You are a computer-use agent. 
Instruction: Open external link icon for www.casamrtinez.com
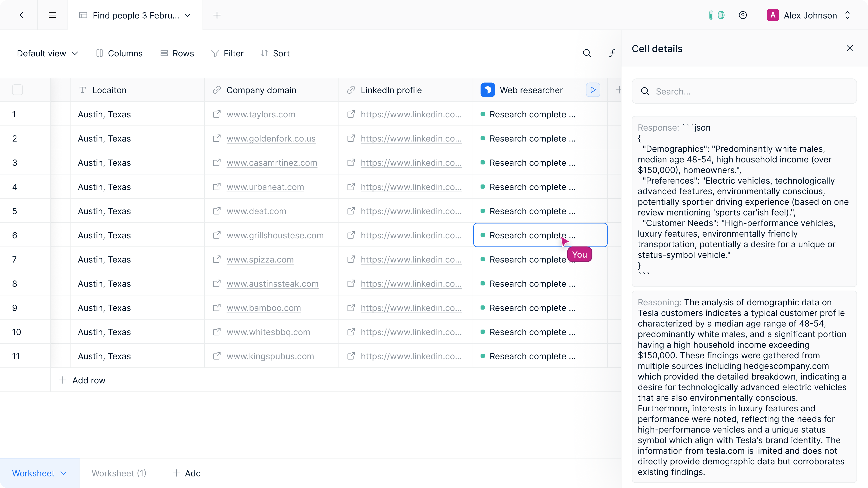[x=217, y=163]
